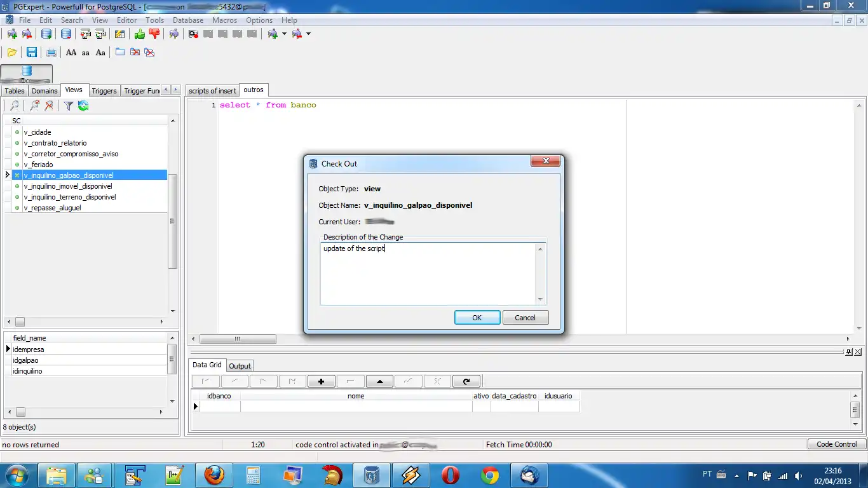Open the Database menu
This screenshot has height=488, width=868.
[x=188, y=20]
